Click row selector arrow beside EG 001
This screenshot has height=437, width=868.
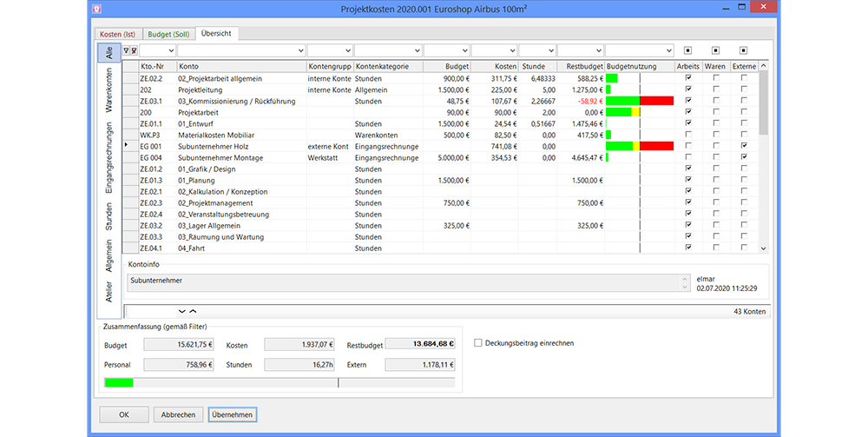[x=126, y=145]
